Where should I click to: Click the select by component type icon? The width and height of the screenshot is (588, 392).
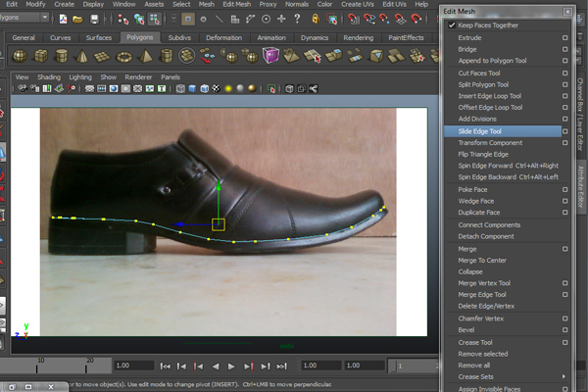(x=154, y=19)
